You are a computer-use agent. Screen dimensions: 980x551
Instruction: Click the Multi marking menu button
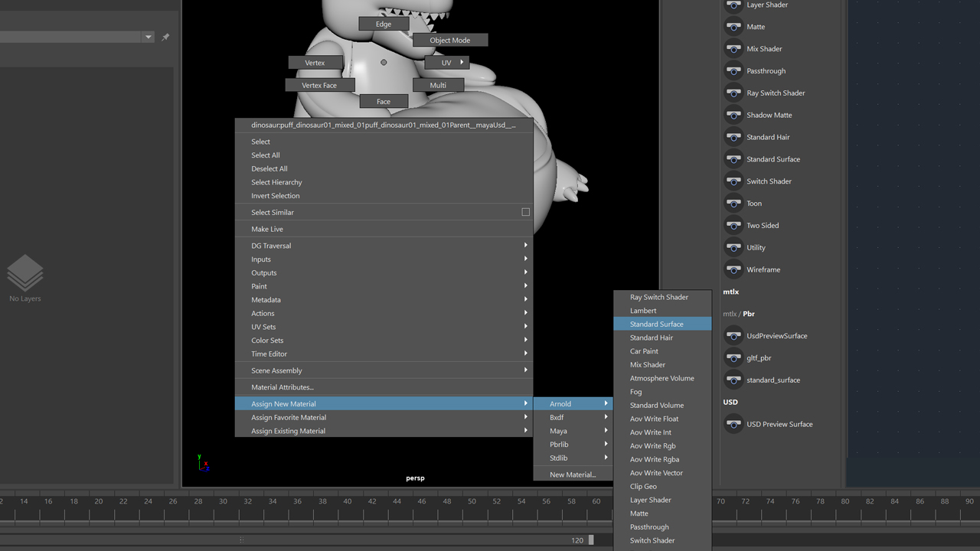pyautogui.click(x=438, y=85)
